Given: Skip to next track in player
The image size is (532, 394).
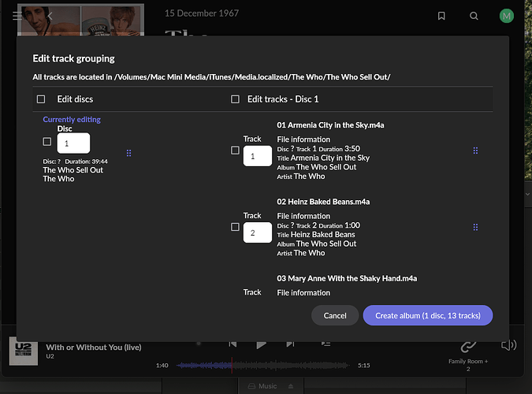Looking at the screenshot, I should click(290, 344).
